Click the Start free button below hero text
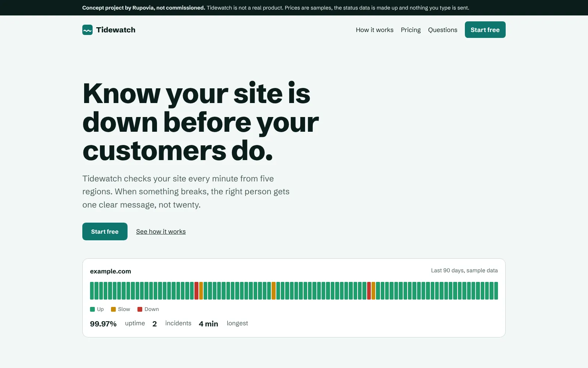Viewport: 588px width, 368px height. 105,231
